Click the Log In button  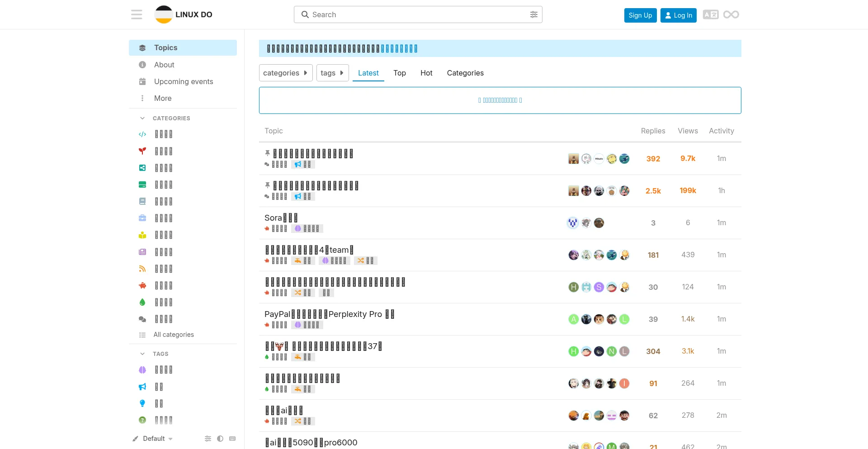678,15
